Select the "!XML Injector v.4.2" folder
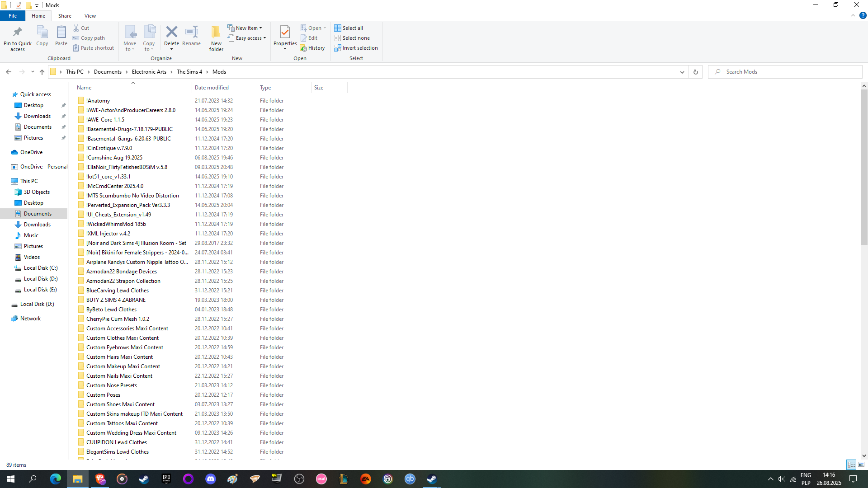Screen dimensions: 868x488 108,234
